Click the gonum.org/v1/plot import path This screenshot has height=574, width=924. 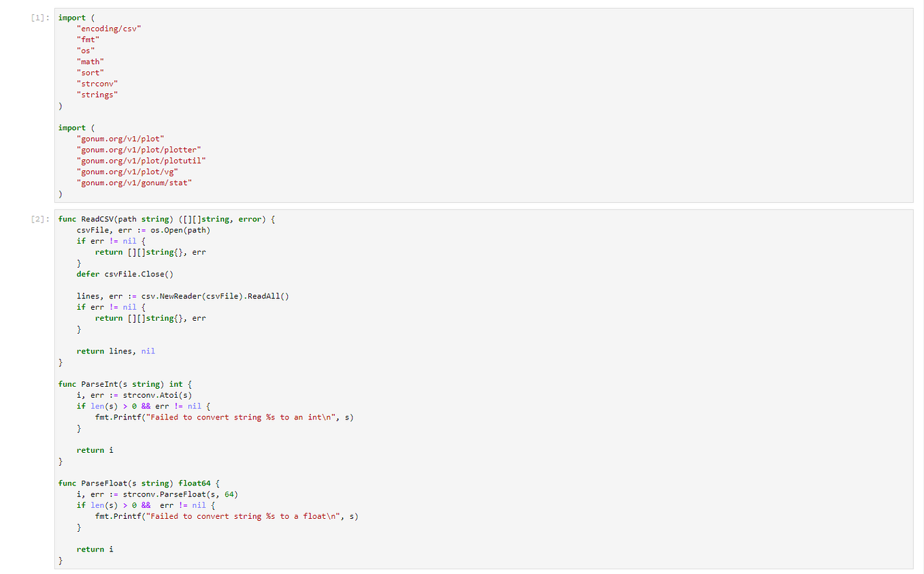pos(119,138)
